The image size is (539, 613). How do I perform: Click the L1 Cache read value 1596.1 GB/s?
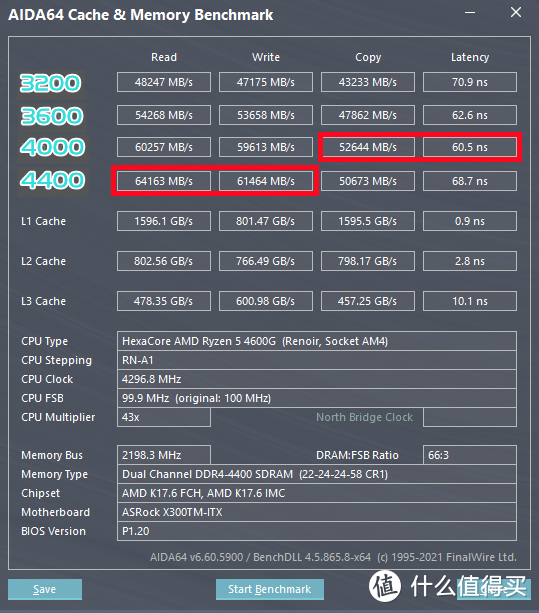click(164, 221)
